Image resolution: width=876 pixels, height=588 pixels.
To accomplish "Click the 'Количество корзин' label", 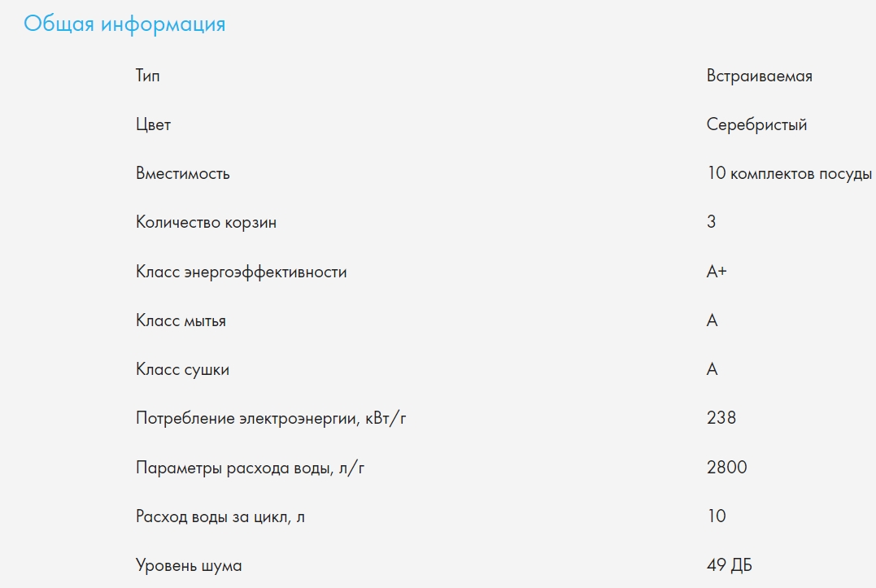I will coord(206,223).
